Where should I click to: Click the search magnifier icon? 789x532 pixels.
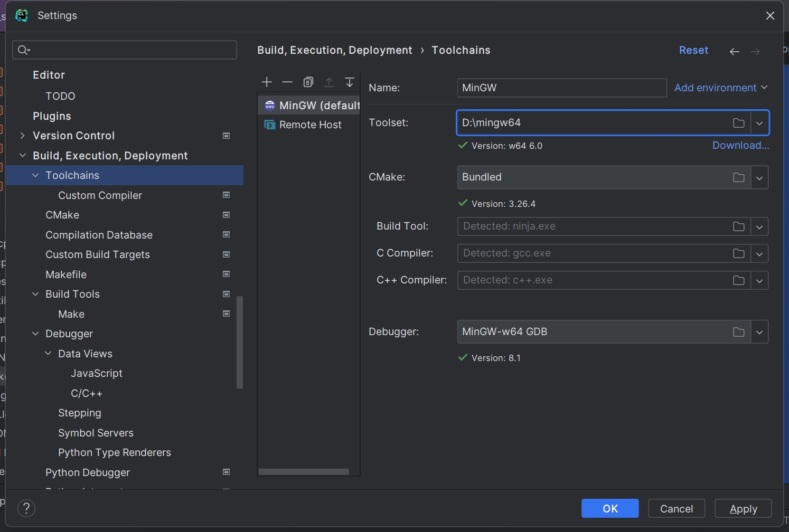click(23, 50)
